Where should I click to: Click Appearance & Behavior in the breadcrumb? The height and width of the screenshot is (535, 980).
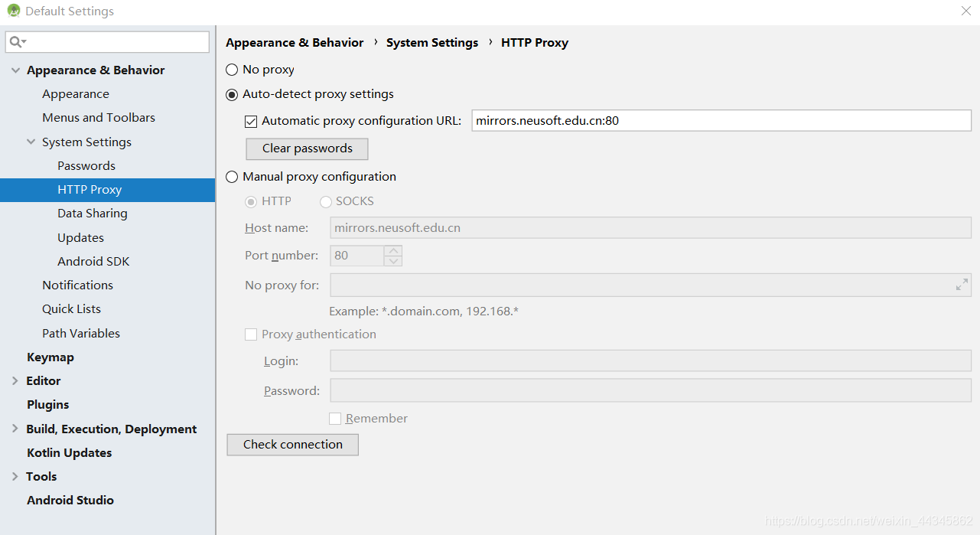(295, 43)
